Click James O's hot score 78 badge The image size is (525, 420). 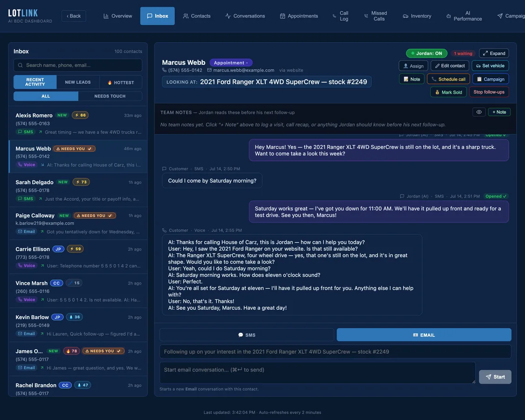[x=72, y=351]
